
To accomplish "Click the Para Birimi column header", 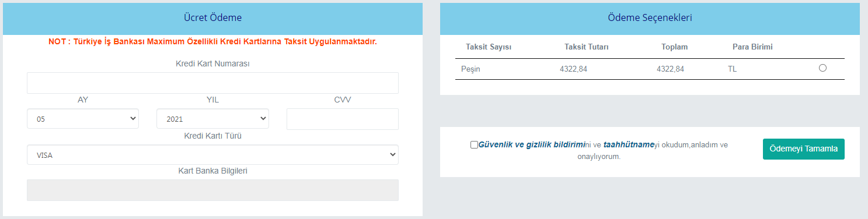I will coord(752,47).
